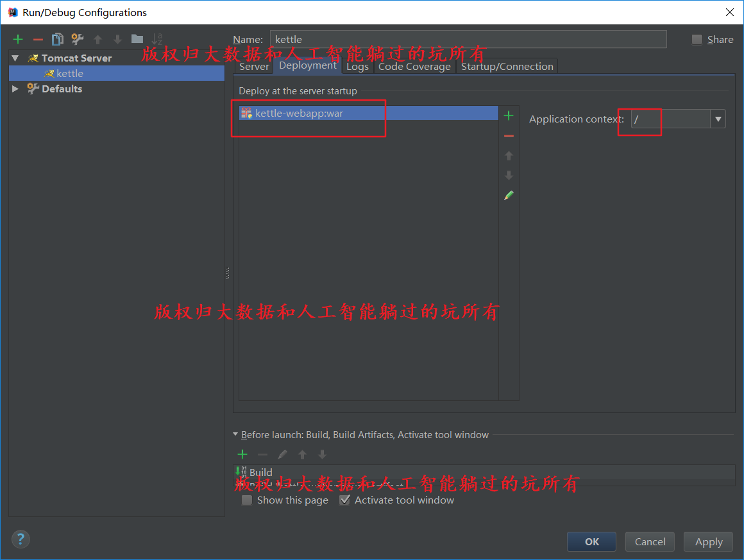The width and height of the screenshot is (744, 560).
Task: Select kettle-webapp:war in deployment list
Action: point(369,113)
